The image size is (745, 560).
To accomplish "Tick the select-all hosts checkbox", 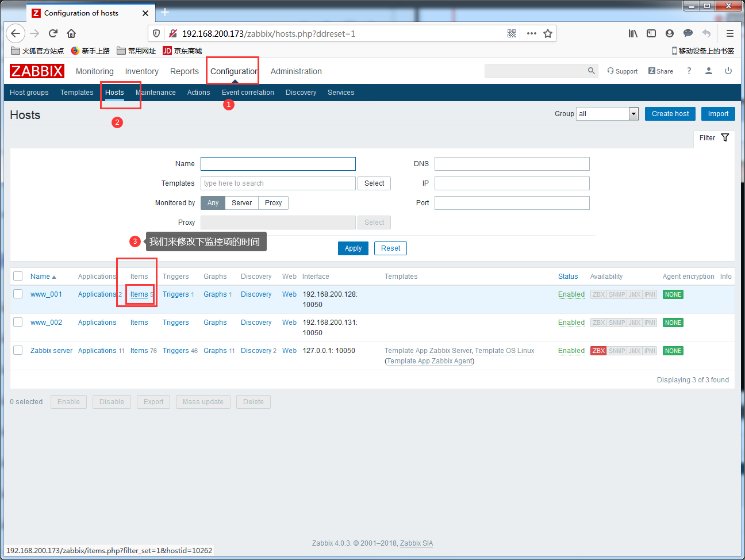I will click(x=18, y=276).
